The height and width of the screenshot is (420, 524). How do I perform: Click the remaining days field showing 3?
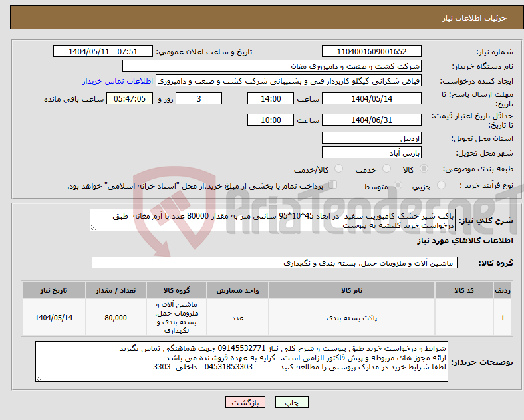tap(199, 98)
